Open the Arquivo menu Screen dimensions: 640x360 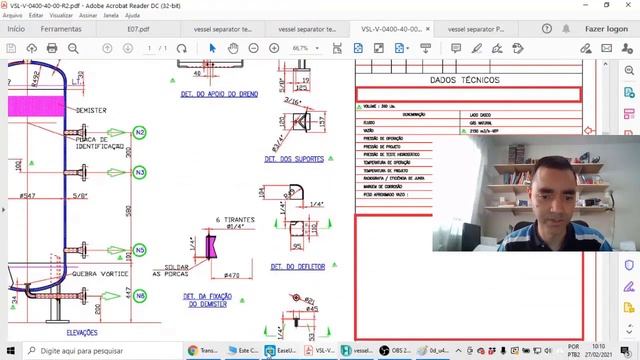[12, 15]
